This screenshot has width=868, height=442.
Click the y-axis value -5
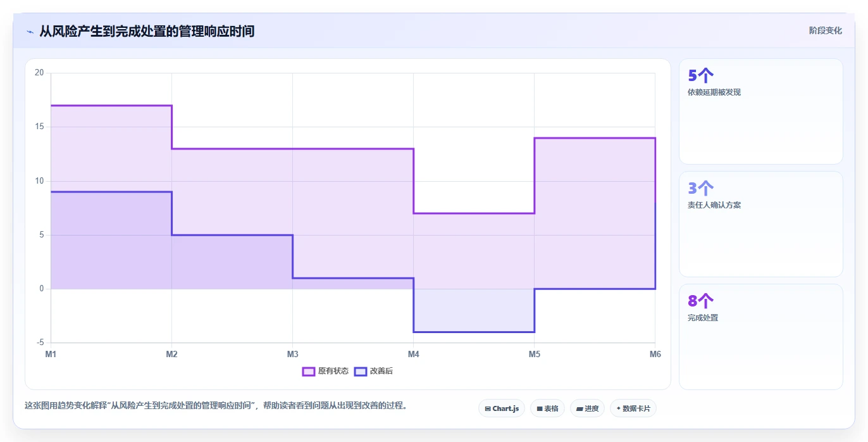[40, 343]
